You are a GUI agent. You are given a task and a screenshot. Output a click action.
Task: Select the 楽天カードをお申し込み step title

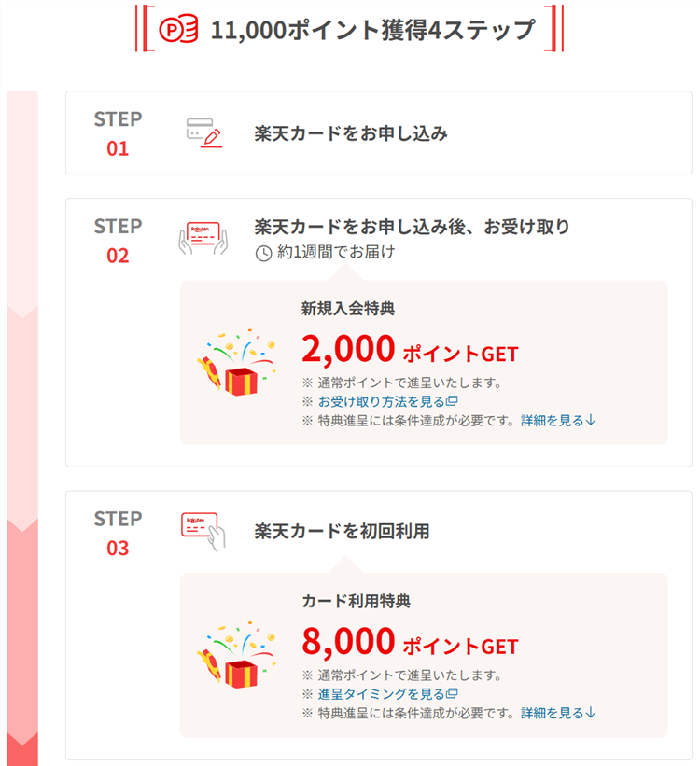tap(351, 133)
